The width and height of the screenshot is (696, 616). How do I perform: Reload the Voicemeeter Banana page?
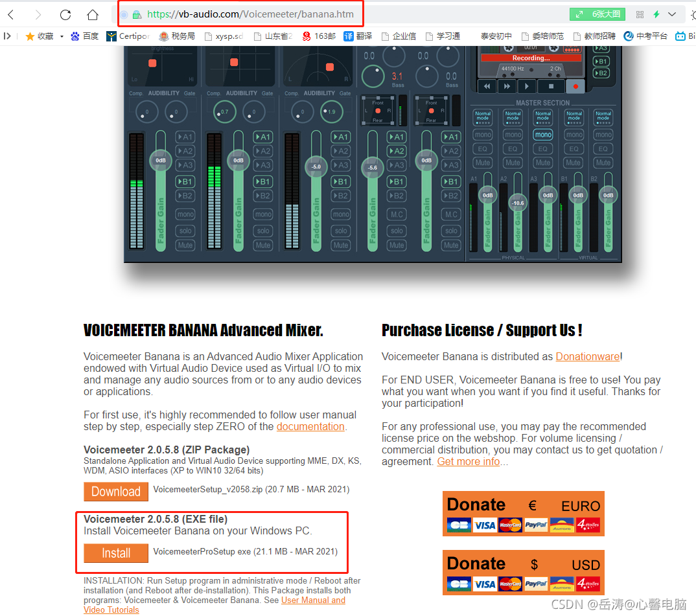(65, 15)
